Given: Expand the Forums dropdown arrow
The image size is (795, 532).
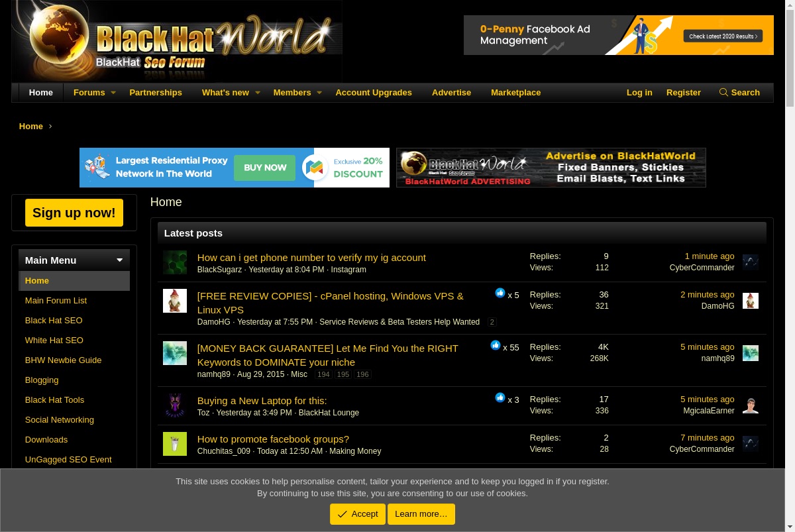Looking at the screenshot, I should tap(113, 93).
